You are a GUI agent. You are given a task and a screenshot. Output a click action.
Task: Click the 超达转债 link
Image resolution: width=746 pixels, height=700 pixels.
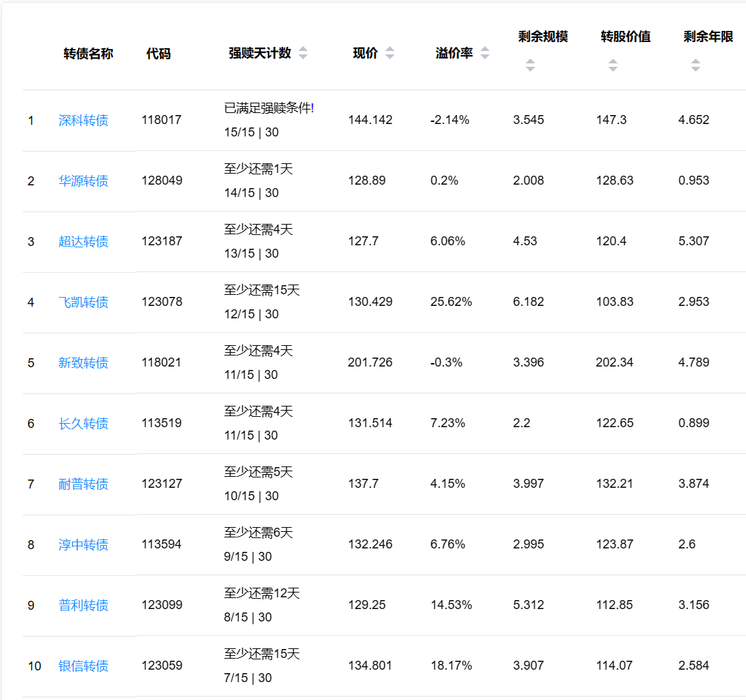83,242
